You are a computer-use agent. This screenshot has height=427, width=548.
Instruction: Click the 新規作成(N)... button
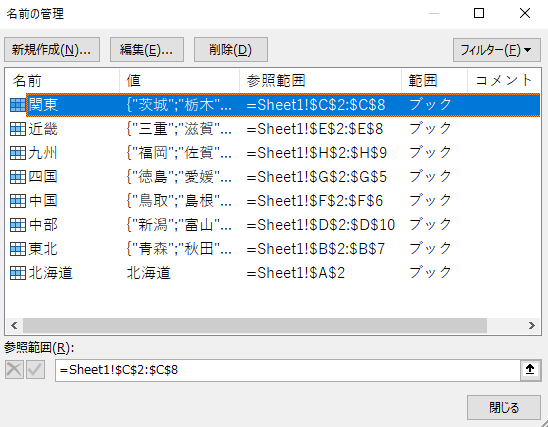pos(52,50)
